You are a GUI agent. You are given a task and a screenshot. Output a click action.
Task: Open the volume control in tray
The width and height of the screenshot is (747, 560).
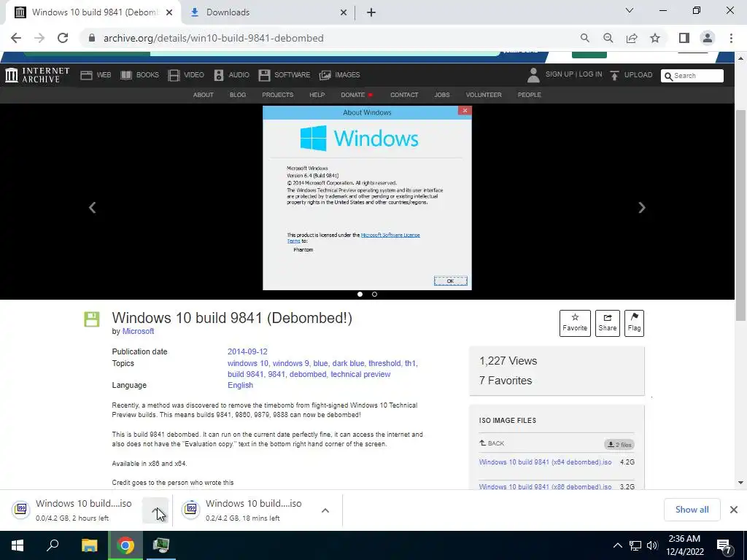pos(652,545)
